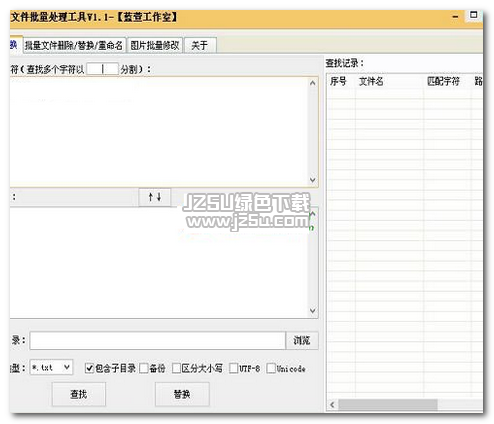Open the *.txt file type dropdown

pos(51,367)
